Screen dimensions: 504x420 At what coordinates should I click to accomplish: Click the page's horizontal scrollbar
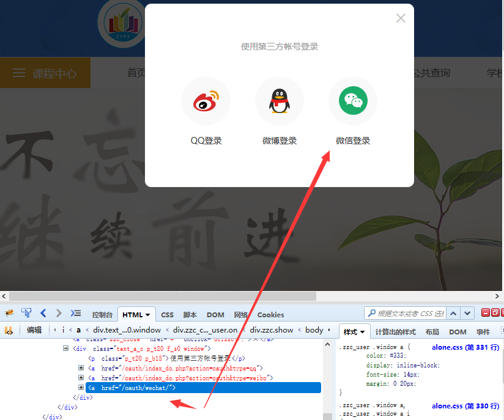pyautogui.click(x=159, y=296)
